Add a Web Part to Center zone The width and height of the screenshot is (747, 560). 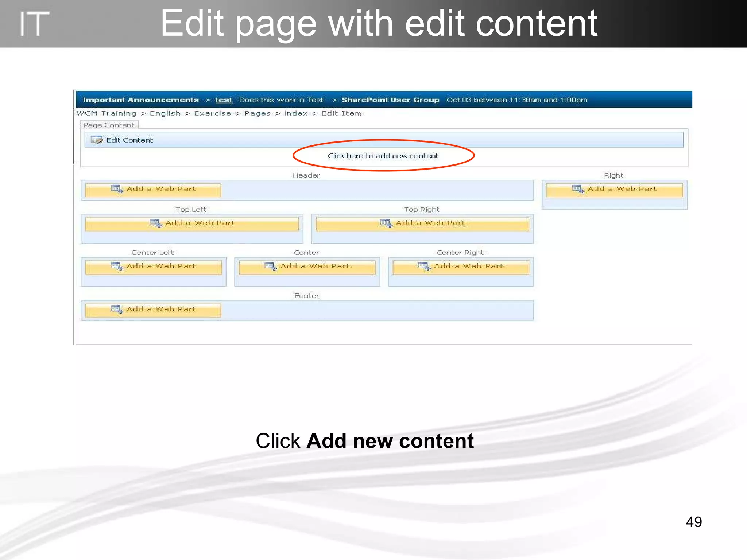(307, 267)
